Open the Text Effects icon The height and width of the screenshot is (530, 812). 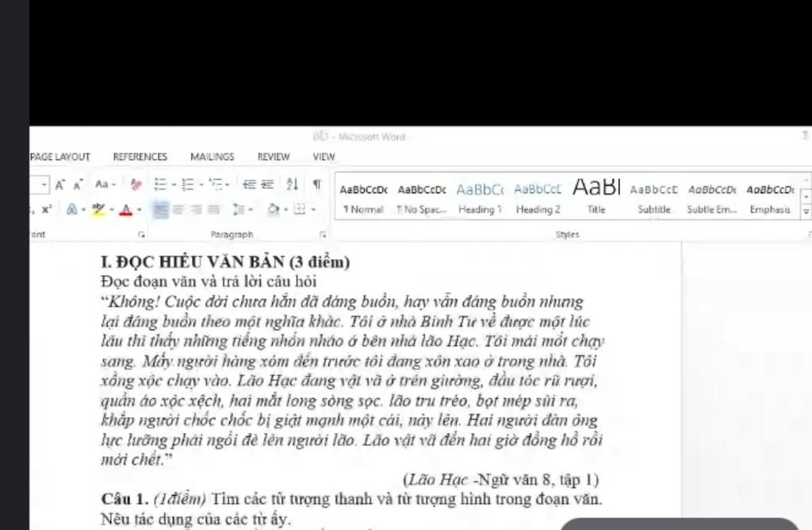coord(72,209)
